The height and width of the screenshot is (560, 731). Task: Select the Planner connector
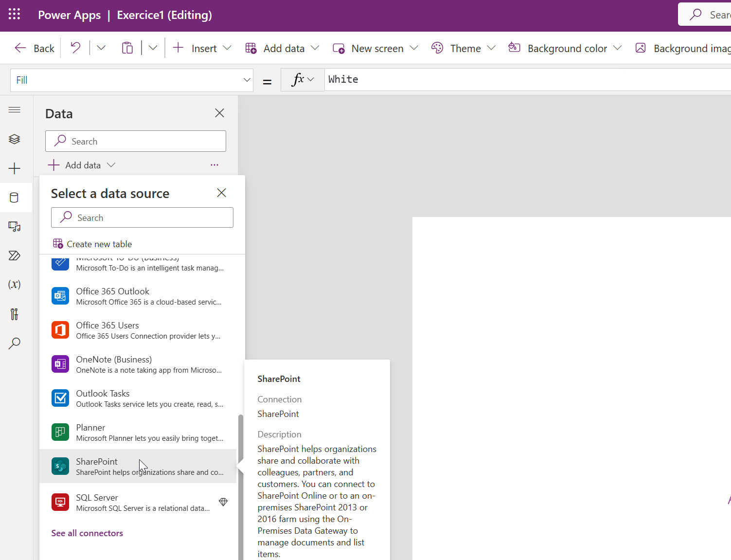point(138,432)
